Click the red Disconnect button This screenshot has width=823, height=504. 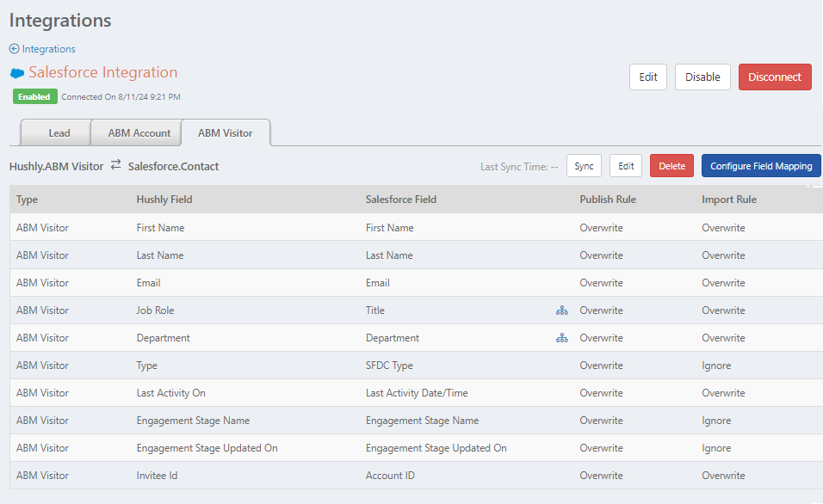(775, 77)
